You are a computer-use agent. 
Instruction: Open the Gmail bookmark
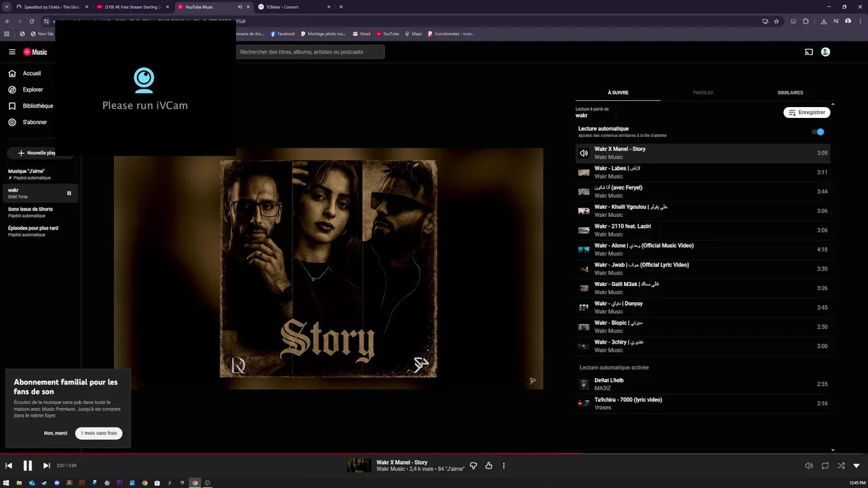click(x=361, y=34)
